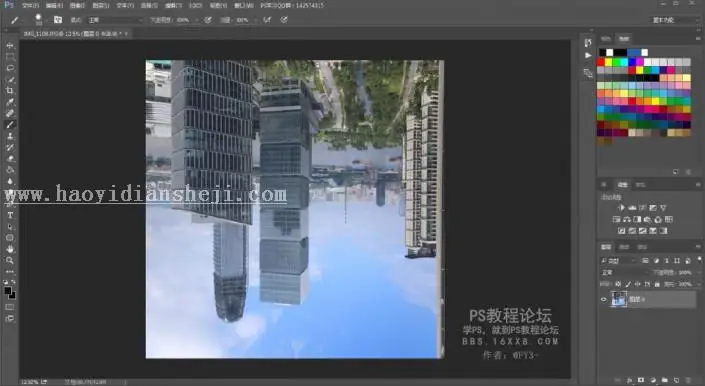Image resolution: width=705 pixels, height=386 pixels.
Task: Open the Edit Toolbar three-dots button
Action: coord(10,271)
